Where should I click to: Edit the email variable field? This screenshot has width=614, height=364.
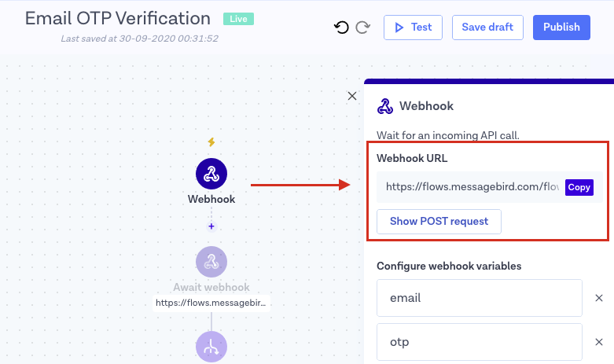click(x=479, y=298)
